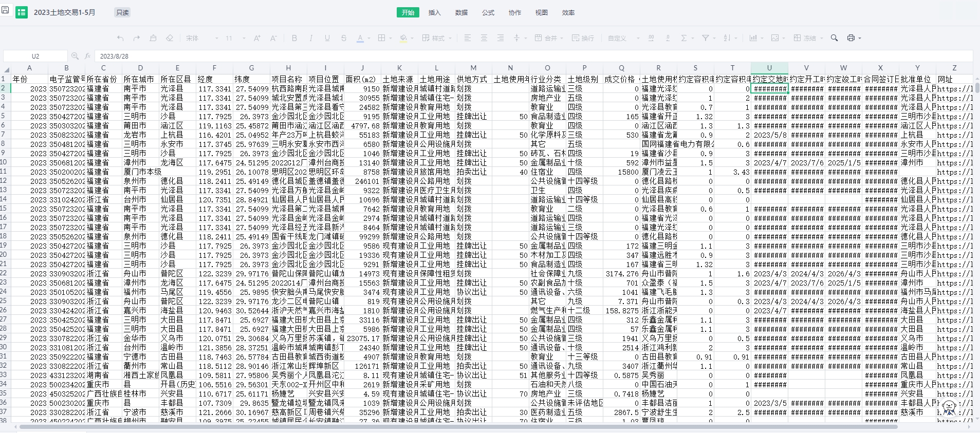Click the 批准单位 header cell
Viewport: 980px width, 433px height.
click(x=917, y=79)
